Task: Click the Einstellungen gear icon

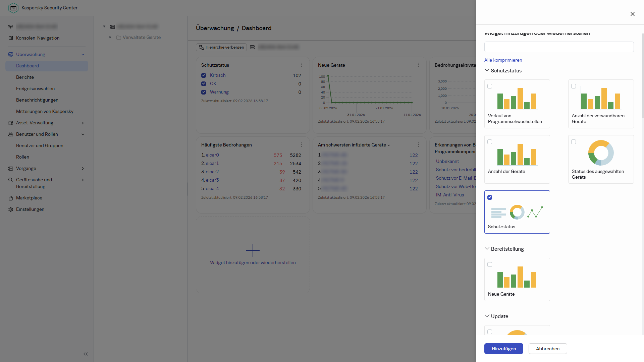Action: coord(11,209)
